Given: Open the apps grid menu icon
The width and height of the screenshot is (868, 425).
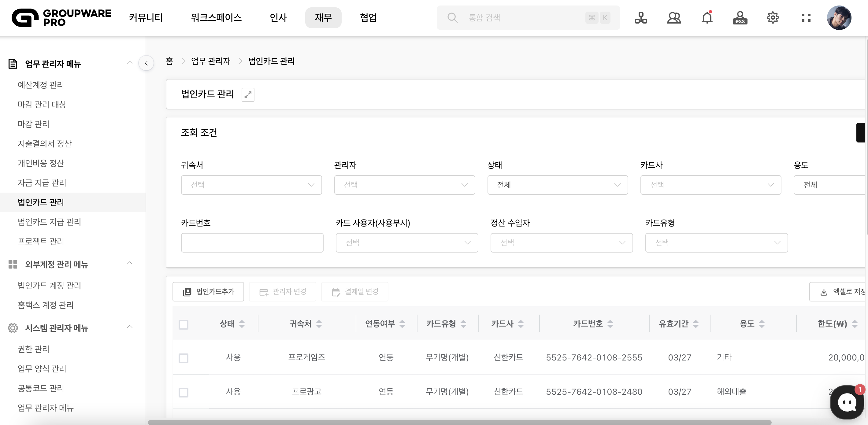Looking at the screenshot, I should (x=806, y=17).
